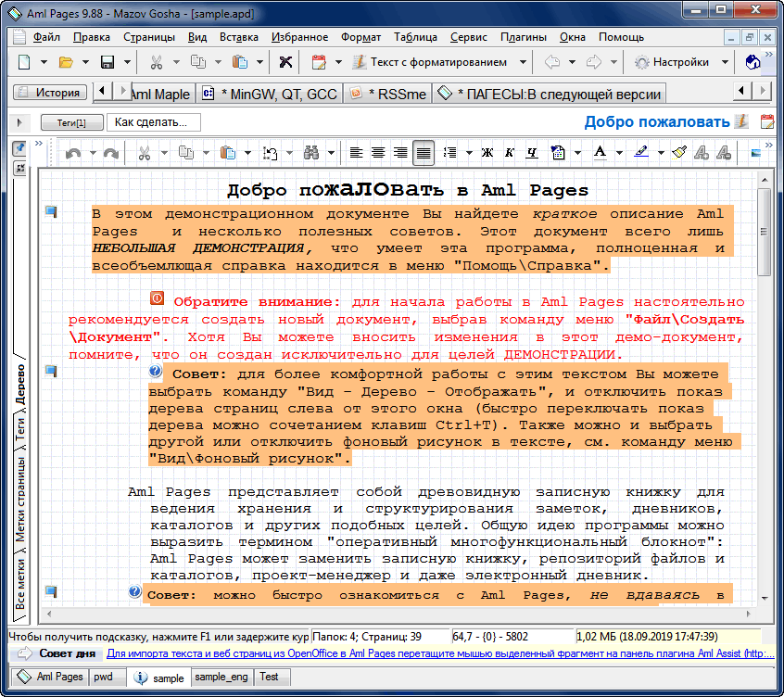The height and width of the screenshot is (697, 784).
Task: Click the scissors Cut icon in main toolbar
Action: pyautogui.click(x=157, y=62)
